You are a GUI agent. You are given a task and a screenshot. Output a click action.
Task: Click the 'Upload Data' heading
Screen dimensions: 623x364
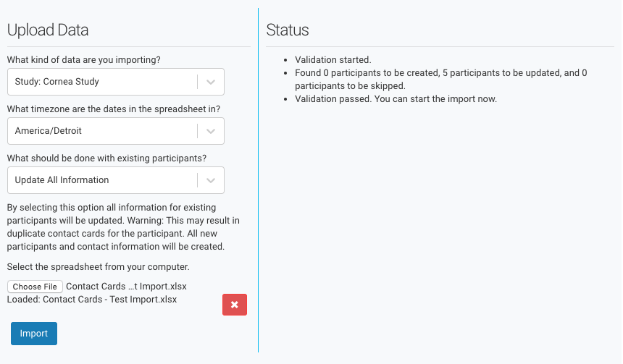(x=48, y=30)
